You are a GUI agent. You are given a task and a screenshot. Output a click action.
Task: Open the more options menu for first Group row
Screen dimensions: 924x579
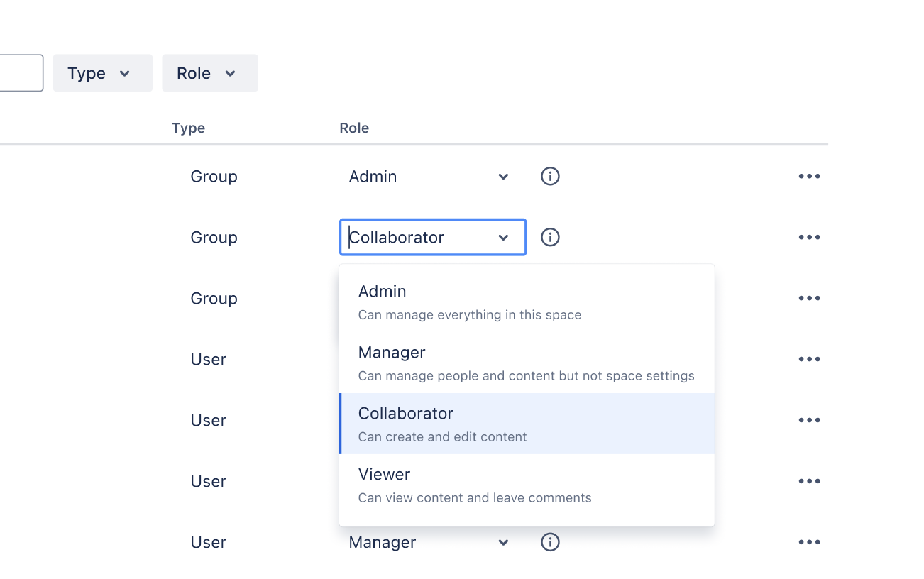point(809,176)
